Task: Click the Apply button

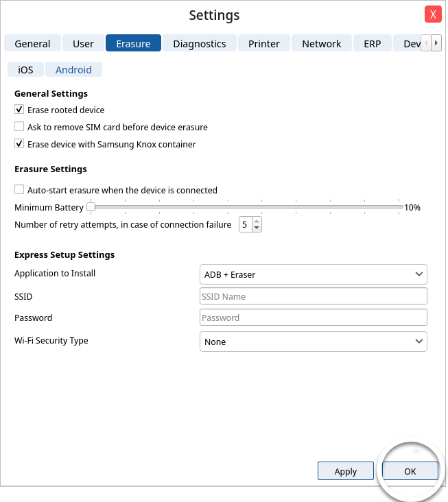Action: [346, 471]
